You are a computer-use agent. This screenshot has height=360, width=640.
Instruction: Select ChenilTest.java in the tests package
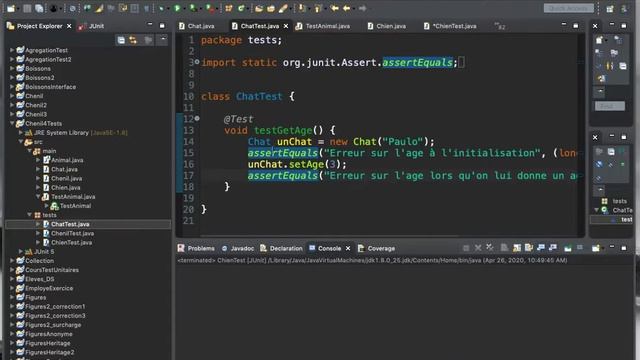tap(72, 233)
